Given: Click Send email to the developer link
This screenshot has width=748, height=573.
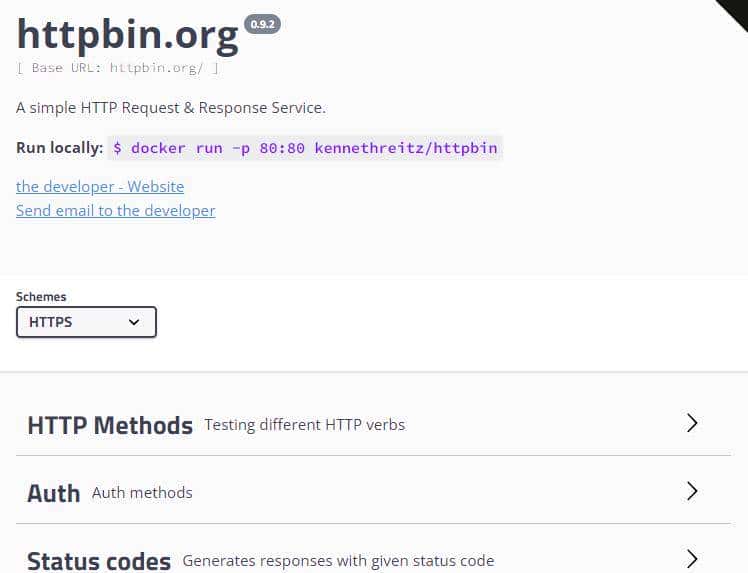Looking at the screenshot, I should click(x=115, y=210).
